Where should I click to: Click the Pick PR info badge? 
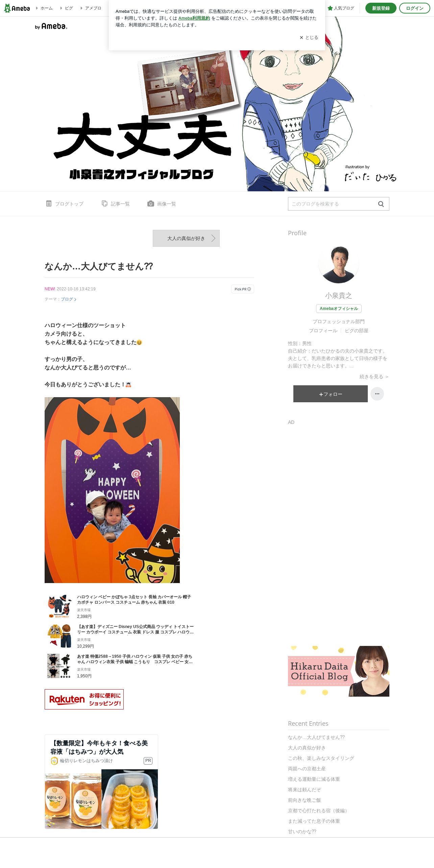(x=243, y=289)
